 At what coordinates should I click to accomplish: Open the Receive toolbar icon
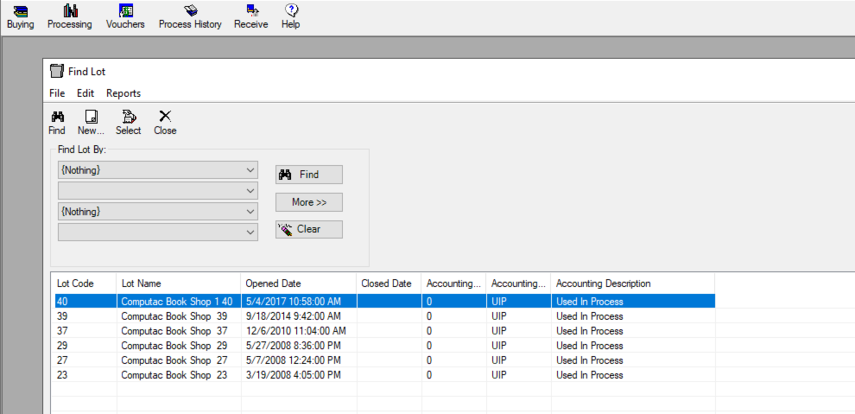(x=251, y=17)
